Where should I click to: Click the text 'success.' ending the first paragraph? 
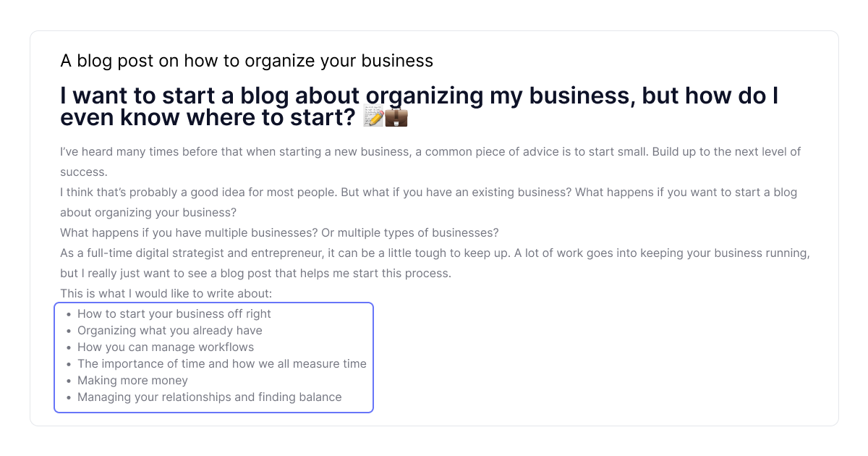pos(83,172)
